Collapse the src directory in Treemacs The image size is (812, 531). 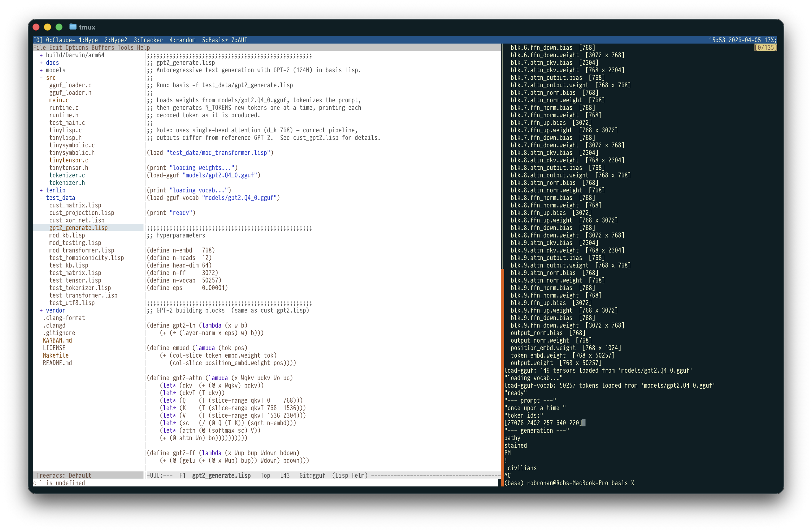pyautogui.click(x=41, y=78)
